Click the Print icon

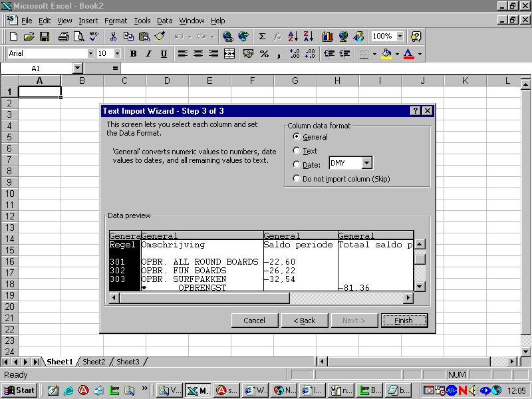click(x=64, y=37)
